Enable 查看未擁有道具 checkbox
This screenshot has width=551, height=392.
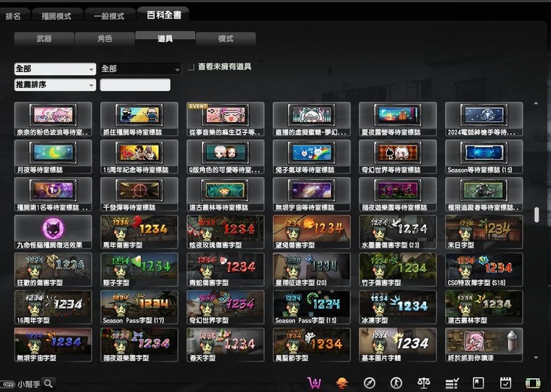[191, 67]
